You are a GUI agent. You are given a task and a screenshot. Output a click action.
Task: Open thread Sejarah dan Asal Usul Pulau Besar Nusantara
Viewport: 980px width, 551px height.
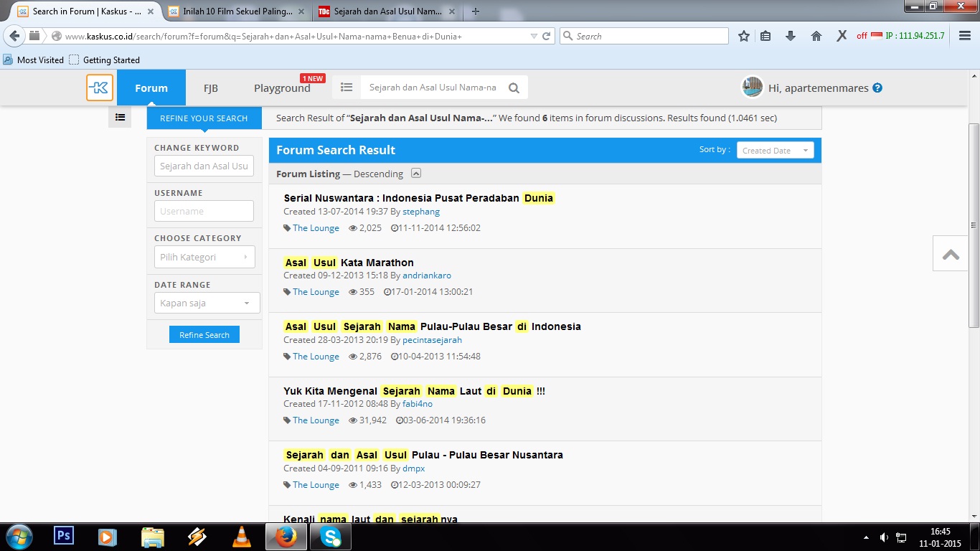point(423,455)
